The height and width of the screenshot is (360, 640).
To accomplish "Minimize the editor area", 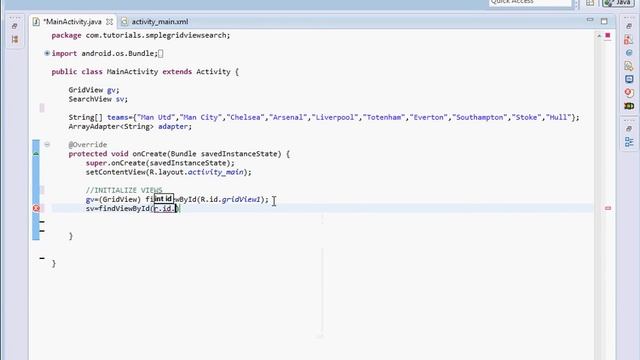I will [x=590, y=20].
